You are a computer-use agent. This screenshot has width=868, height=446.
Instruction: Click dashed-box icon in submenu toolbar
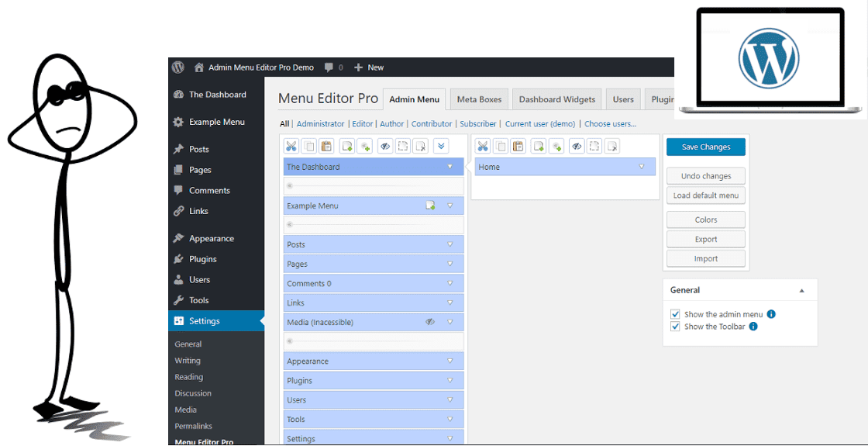594,147
